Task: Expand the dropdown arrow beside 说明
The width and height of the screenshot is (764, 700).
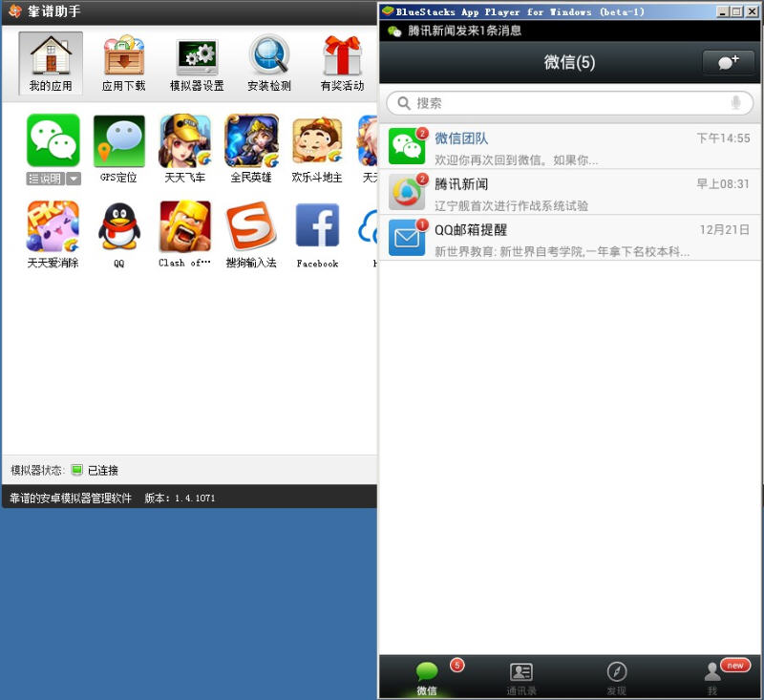Action: coord(74,179)
